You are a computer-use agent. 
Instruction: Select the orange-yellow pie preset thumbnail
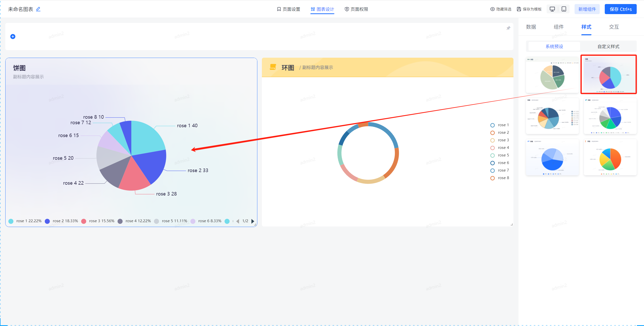click(x=610, y=157)
